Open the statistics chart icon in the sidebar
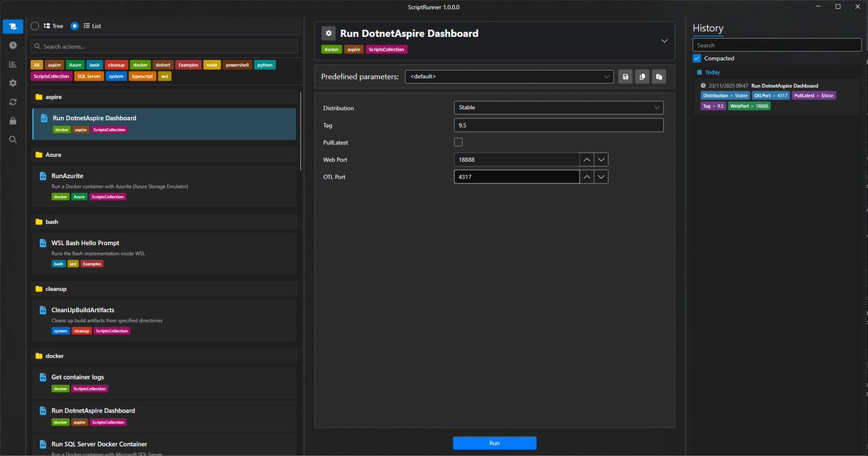The image size is (868, 456). pos(13,64)
